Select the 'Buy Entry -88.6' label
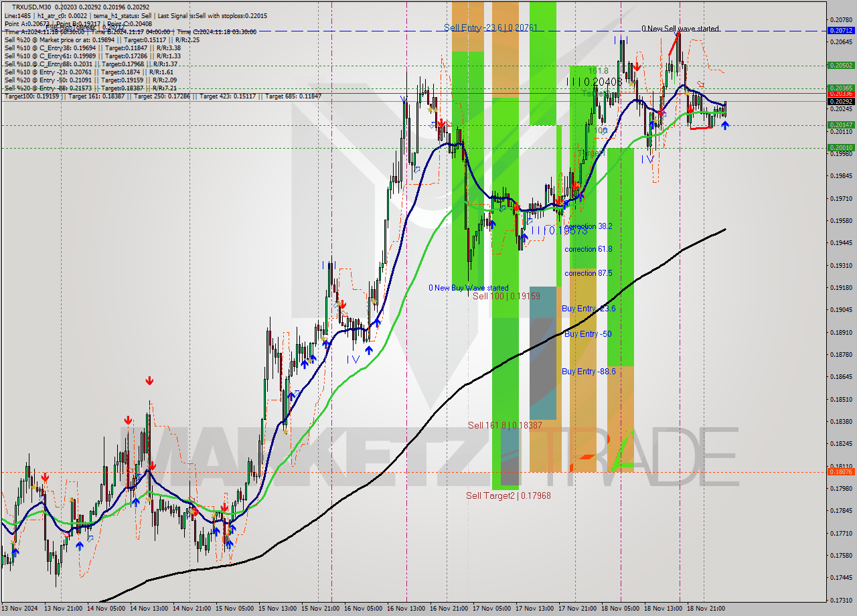 (x=589, y=371)
